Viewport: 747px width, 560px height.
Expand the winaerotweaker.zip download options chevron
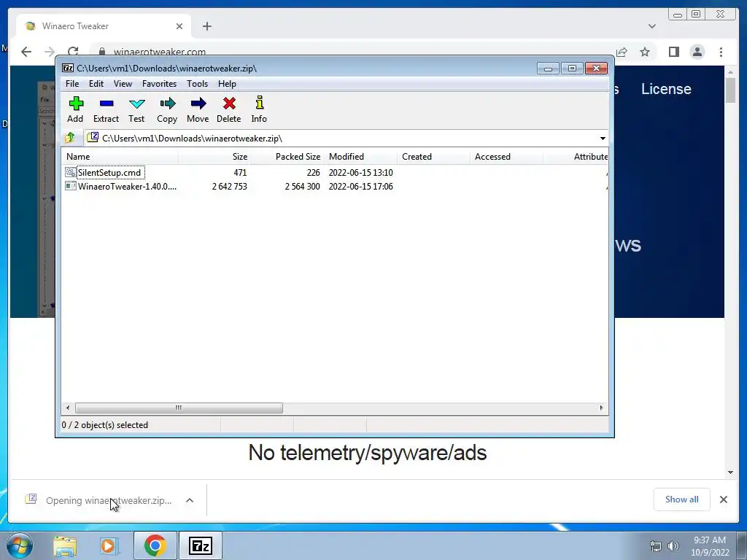pos(190,500)
